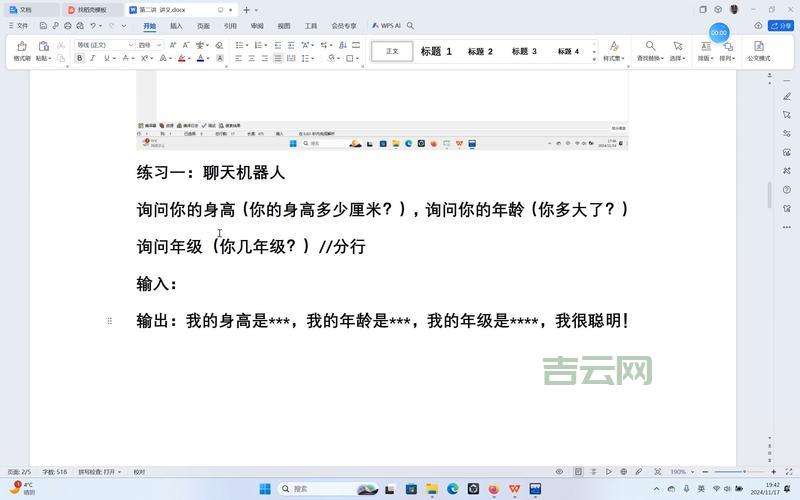Image resolution: width=800 pixels, height=500 pixels.
Task: Decrease font size with A- icon
Action: 186,45
